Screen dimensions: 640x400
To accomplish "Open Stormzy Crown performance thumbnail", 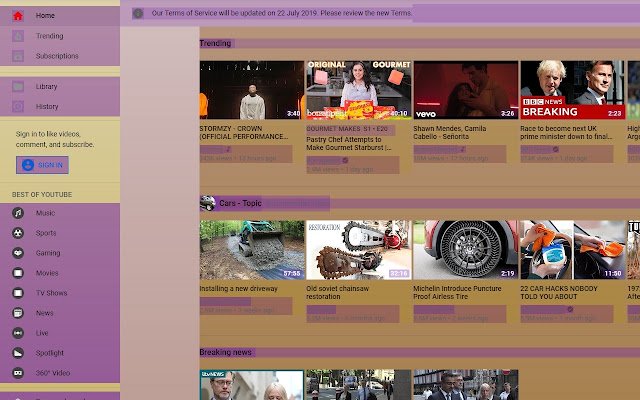I will coord(252,90).
